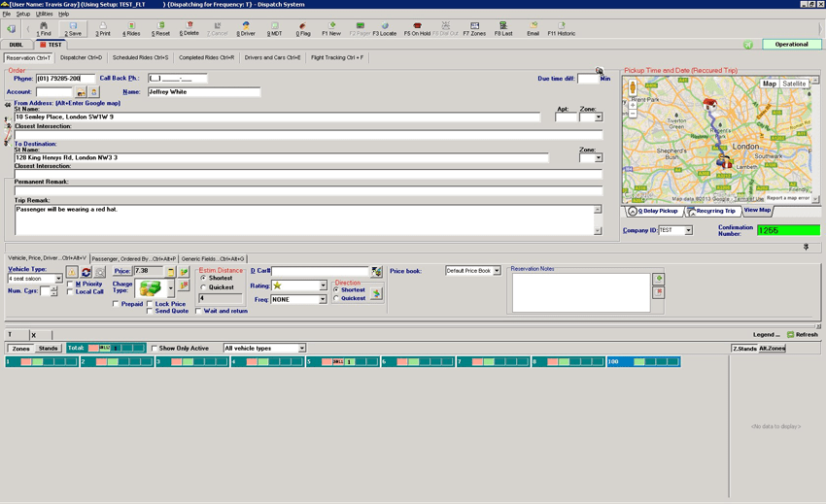Select Quickest under Estim. Distance
Image resolution: width=826 pixels, height=504 pixels.
[x=204, y=287]
